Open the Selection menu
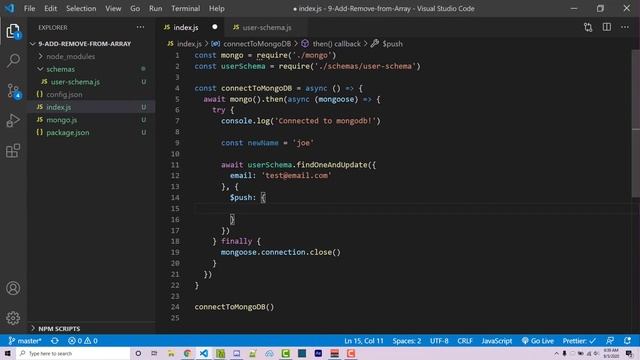The image size is (640, 360). pyautogui.click(x=81, y=9)
